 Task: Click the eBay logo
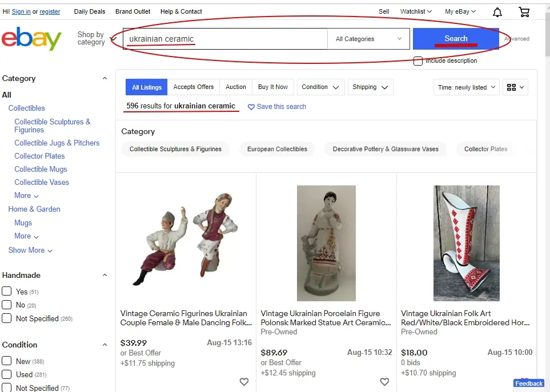[31, 39]
